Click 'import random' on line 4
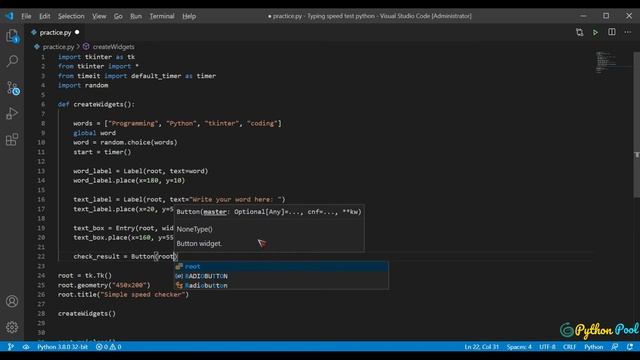Image resolution: width=640 pixels, height=360 pixels. 83,85
